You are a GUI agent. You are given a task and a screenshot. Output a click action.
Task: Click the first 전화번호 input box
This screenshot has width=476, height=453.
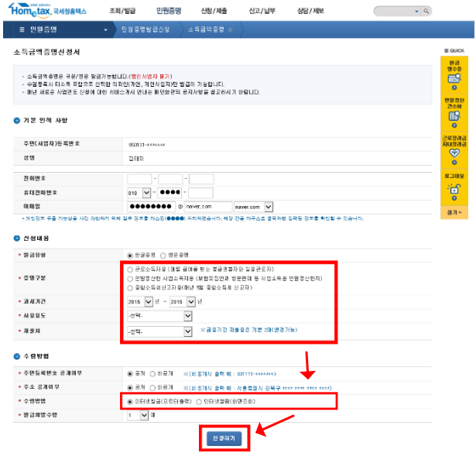(x=139, y=179)
